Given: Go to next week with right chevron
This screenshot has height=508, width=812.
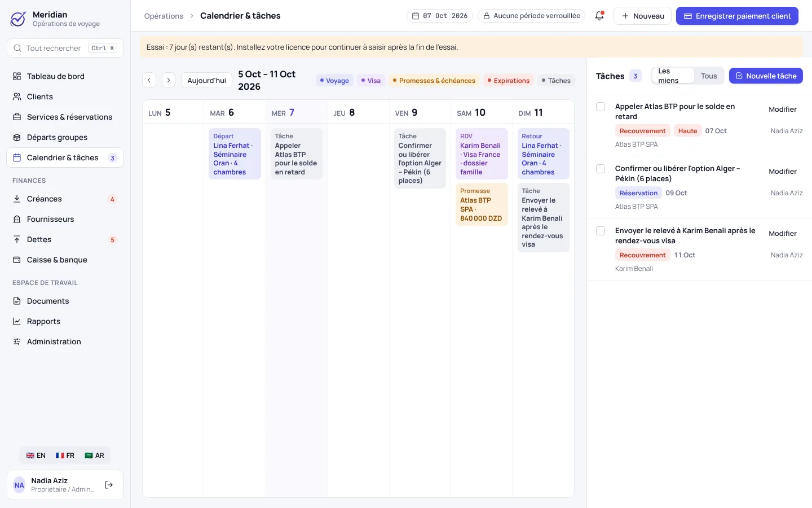Looking at the screenshot, I should [168, 80].
